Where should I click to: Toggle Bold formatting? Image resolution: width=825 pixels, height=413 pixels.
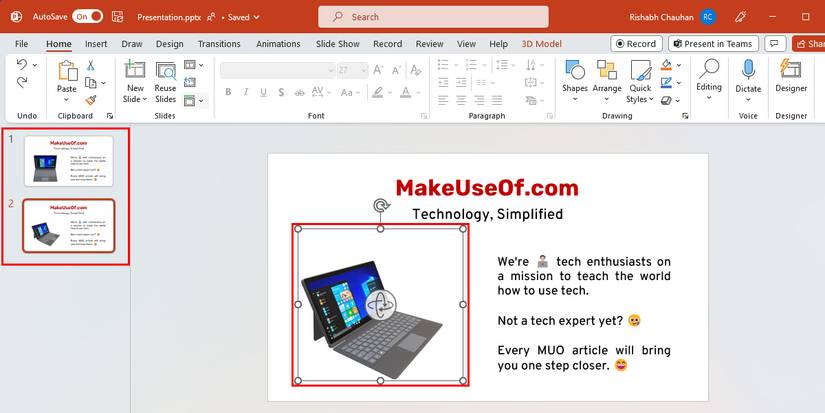click(228, 92)
